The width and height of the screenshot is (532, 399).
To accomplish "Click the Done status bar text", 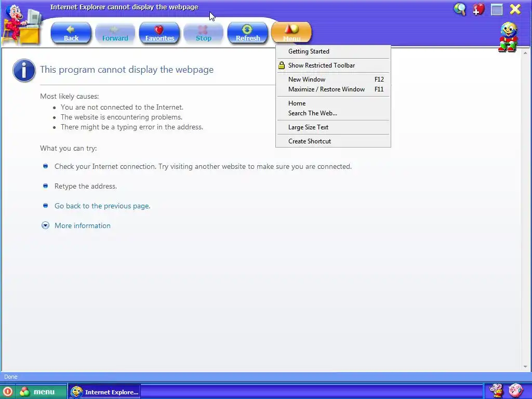I will tap(11, 377).
